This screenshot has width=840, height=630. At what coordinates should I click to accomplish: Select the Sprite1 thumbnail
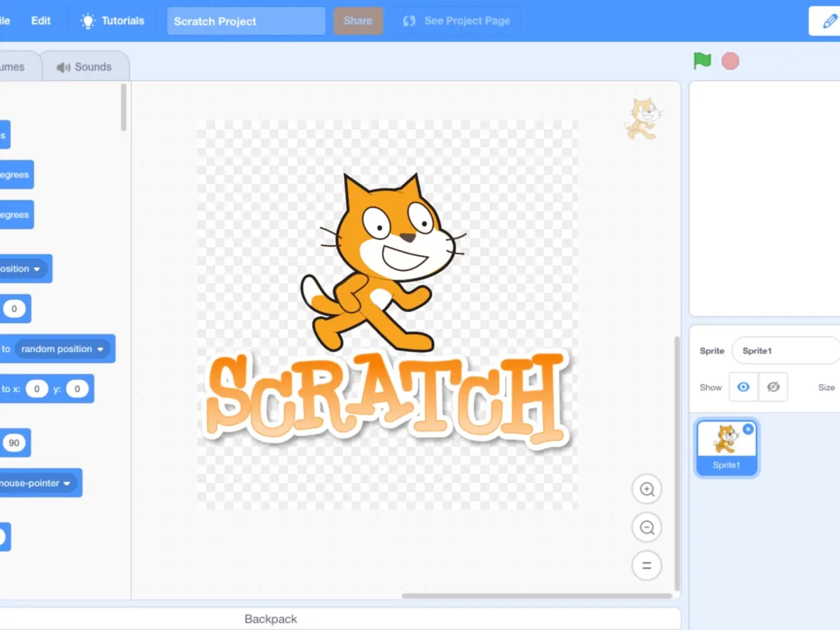727,448
